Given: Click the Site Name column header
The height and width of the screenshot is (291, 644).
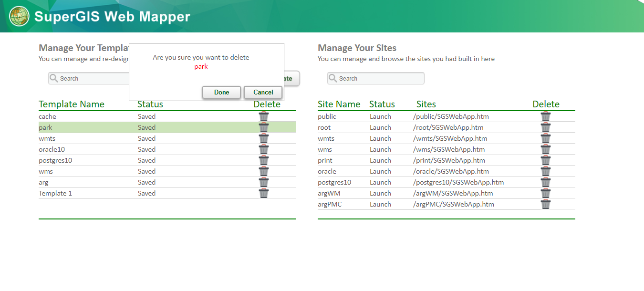Looking at the screenshot, I should coord(339,104).
